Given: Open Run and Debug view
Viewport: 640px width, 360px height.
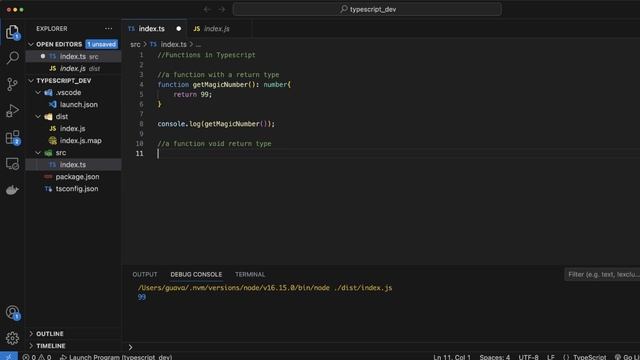Looking at the screenshot, I should (12, 111).
